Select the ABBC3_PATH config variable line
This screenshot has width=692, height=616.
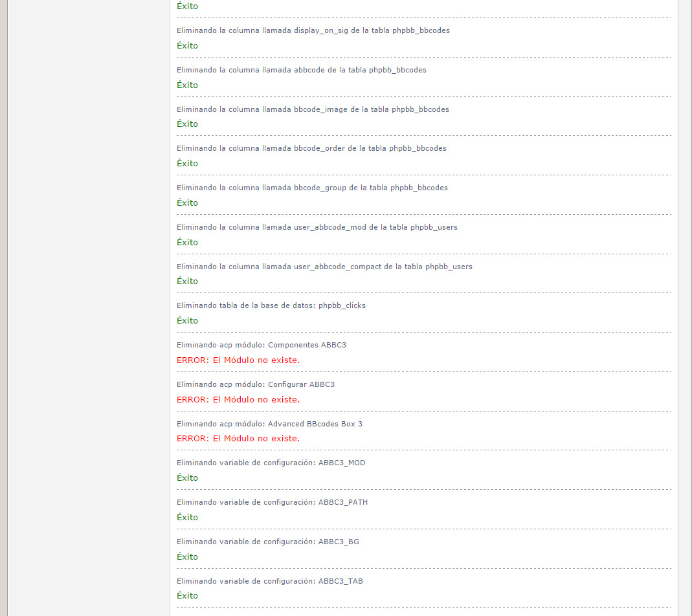pos(272,502)
